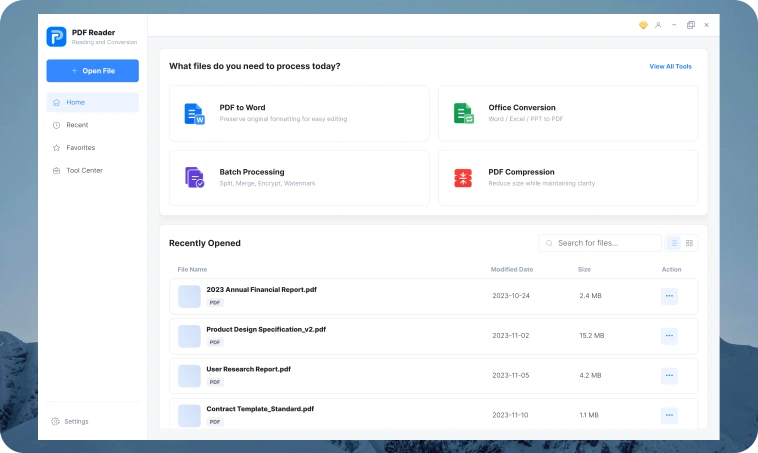Click thumbnail of Product Design Specification_v2

pos(189,336)
